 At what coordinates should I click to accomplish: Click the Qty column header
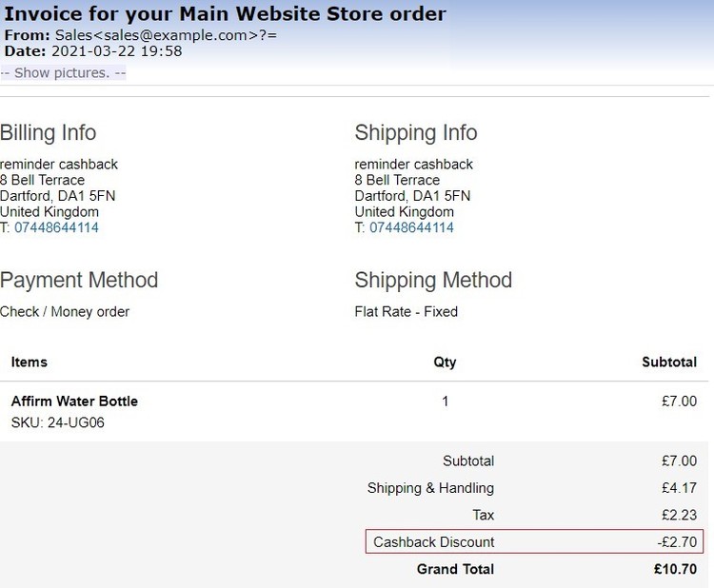coord(445,363)
